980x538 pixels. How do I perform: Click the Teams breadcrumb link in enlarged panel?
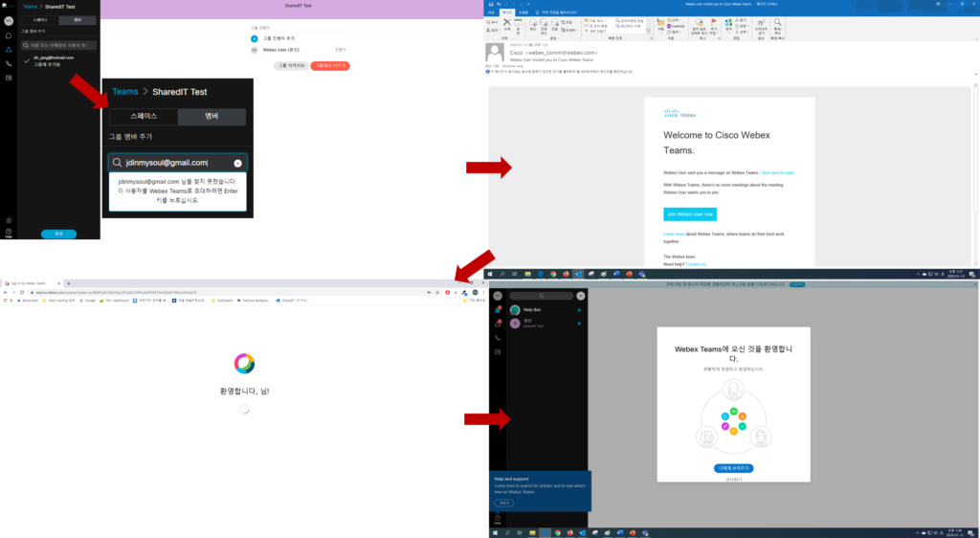[125, 92]
